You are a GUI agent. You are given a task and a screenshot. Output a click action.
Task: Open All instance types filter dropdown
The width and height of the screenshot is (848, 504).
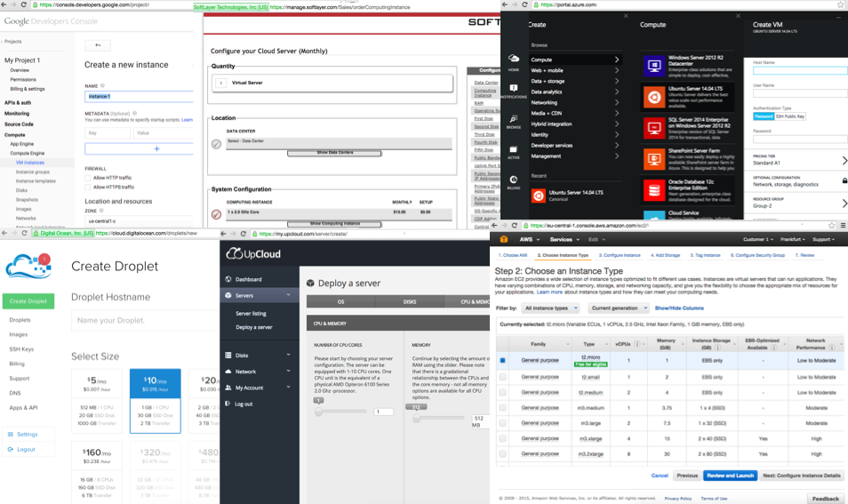[x=550, y=308]
